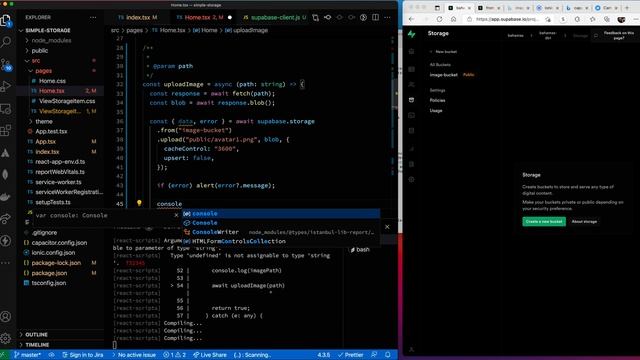The width and height of the screenshot is (640, 360).
Task: Click About storage button
Action: coord(584,221)
